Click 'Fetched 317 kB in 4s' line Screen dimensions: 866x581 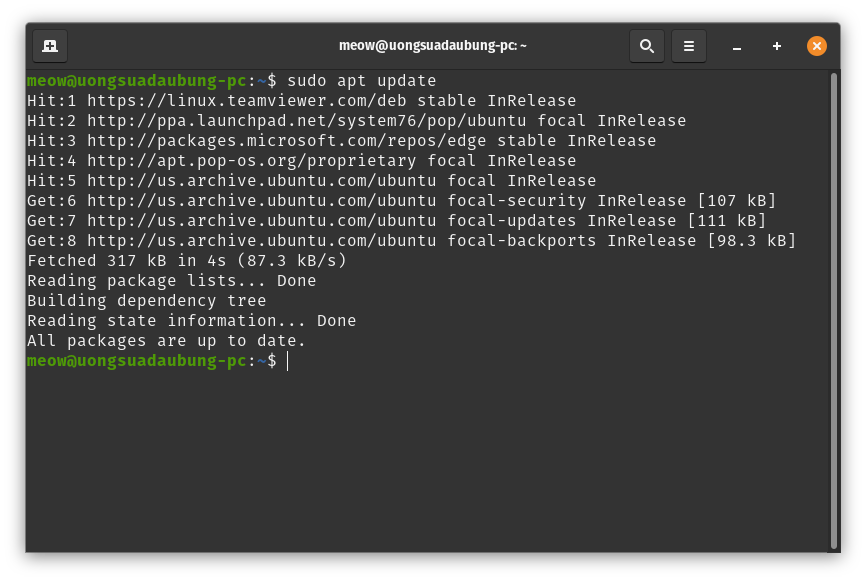(187, 261)
